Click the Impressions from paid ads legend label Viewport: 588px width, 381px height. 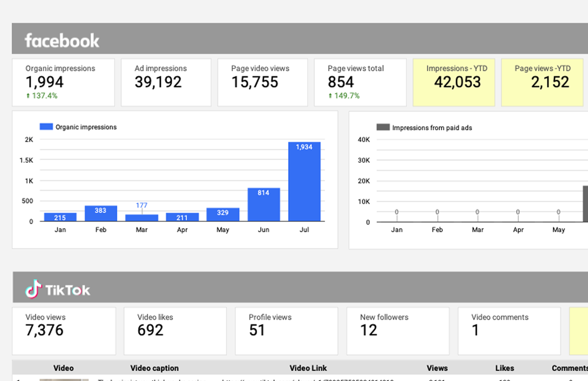[x=432, y=128]
